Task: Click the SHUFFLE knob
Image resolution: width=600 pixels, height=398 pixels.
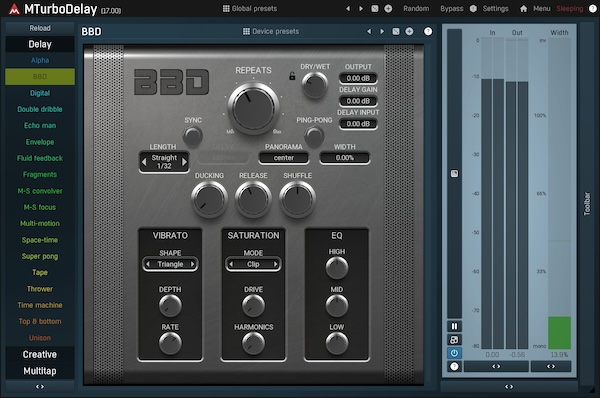Action: pos(297,199)
